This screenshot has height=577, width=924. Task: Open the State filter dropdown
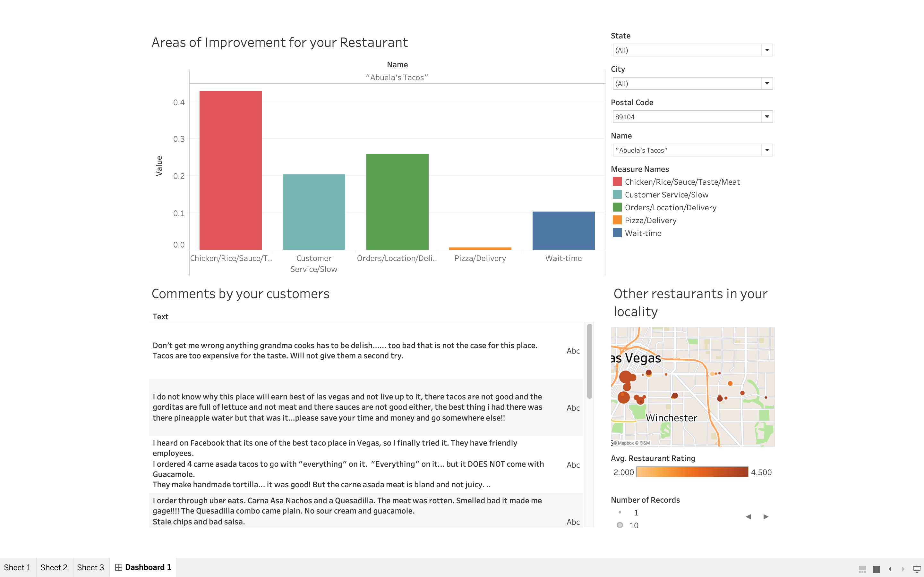coord(767,50)
